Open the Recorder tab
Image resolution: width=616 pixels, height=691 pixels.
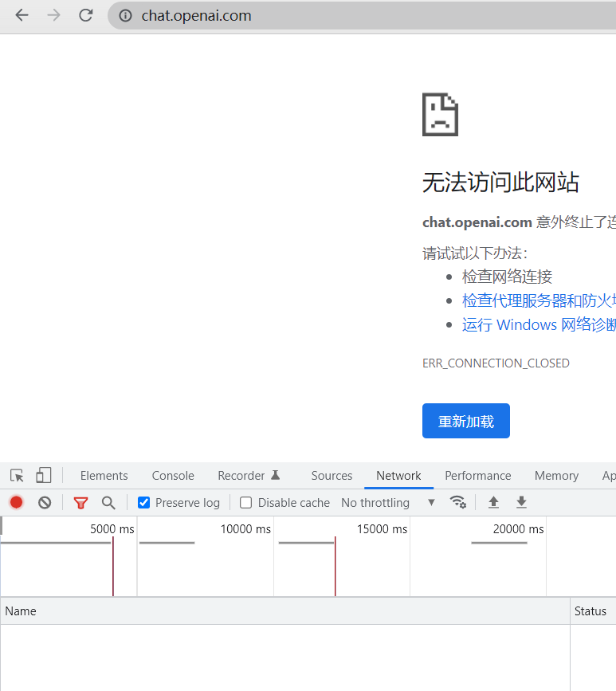(x=249, y=476)
